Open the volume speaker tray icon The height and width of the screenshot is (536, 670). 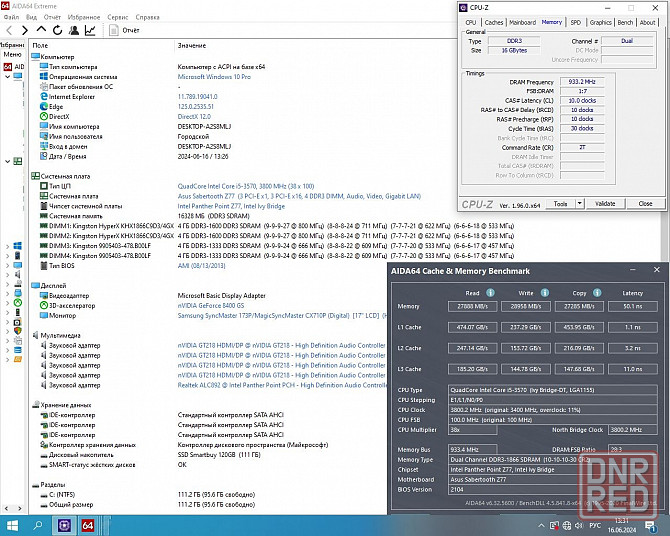(579, 526)
